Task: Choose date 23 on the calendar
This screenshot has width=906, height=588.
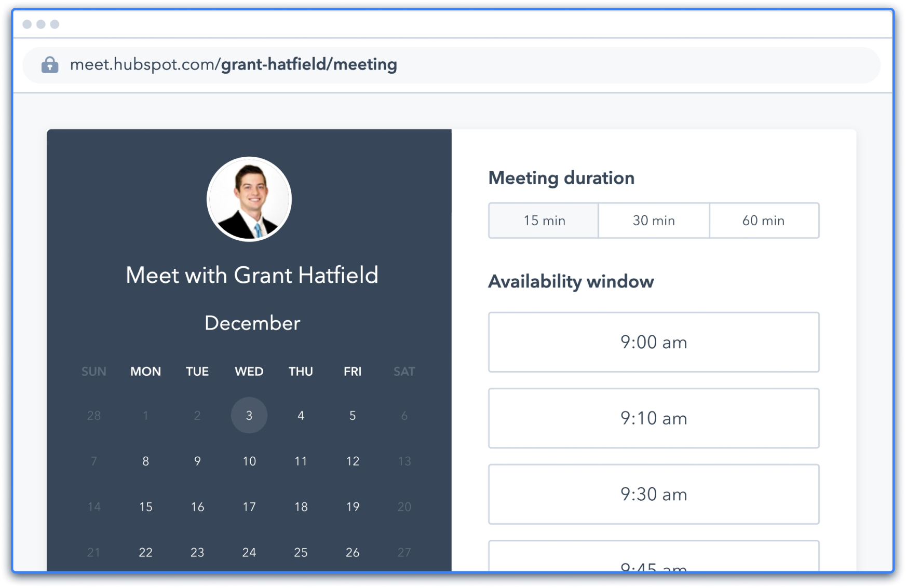Action: click(197, 552)
